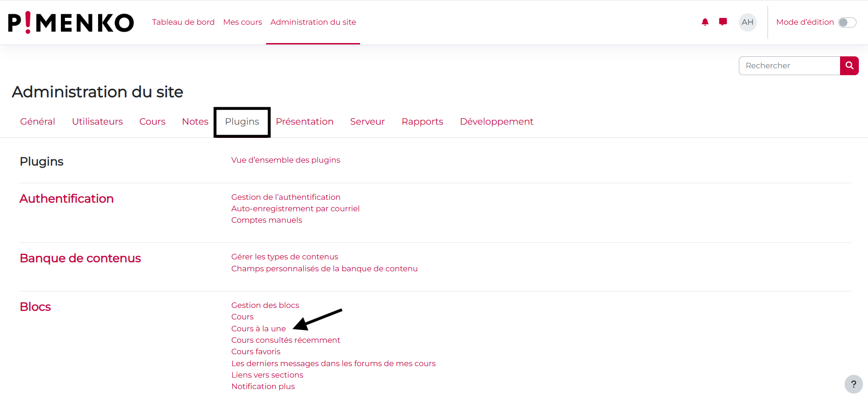The image size is (868, 395).
Task: Switch to the Plugins tab
Action: 242,122
